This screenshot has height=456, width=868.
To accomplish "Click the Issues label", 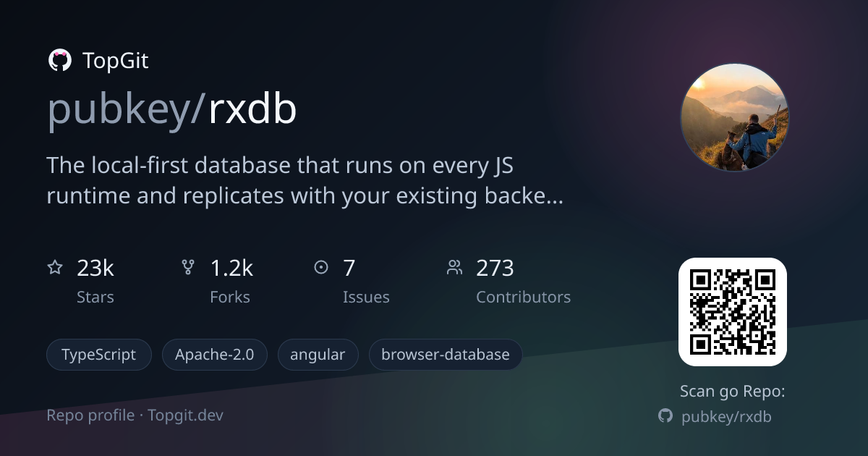I will pyautogui.click(x=366, y=297).
